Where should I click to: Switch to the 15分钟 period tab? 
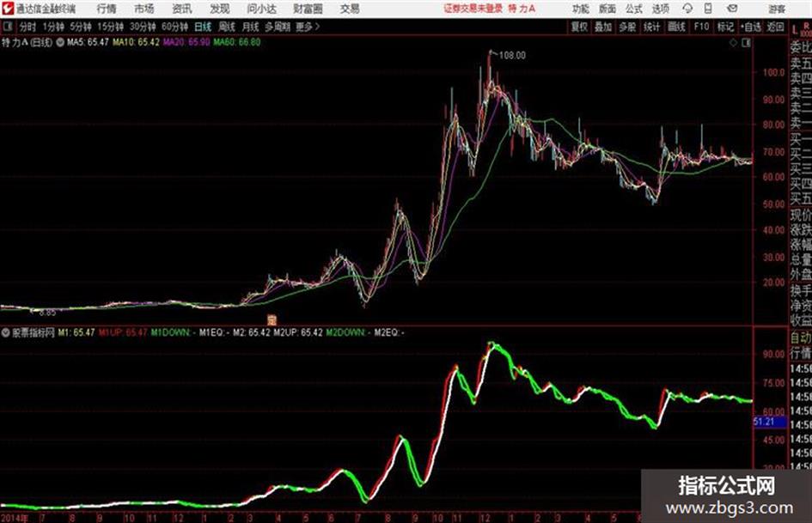point(110,27)
